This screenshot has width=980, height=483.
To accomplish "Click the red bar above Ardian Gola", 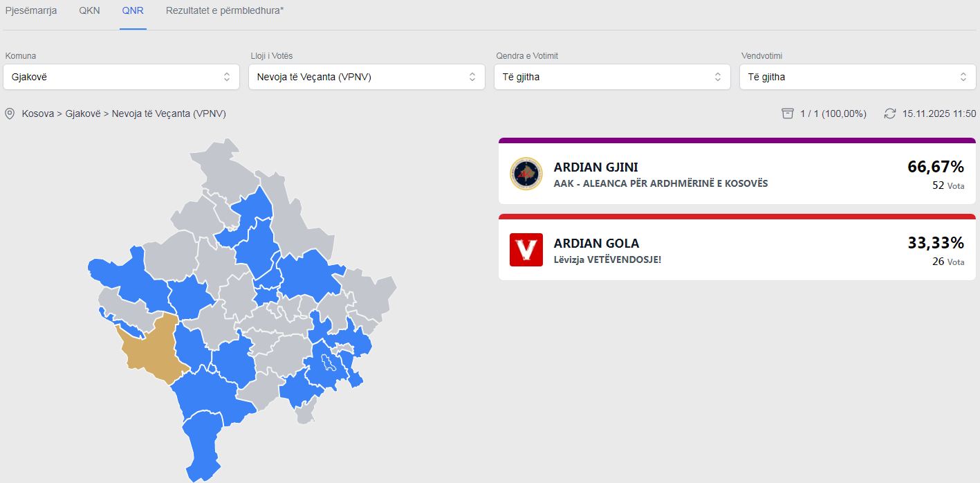I will point(737,217).
